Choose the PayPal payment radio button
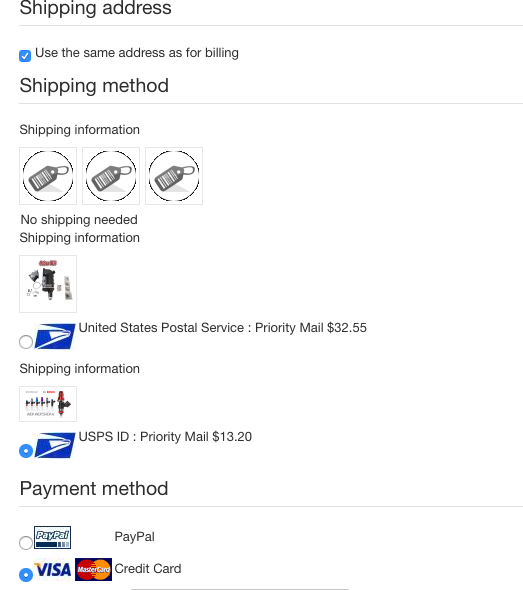This screenshot has height=590, width=523. 26,543
